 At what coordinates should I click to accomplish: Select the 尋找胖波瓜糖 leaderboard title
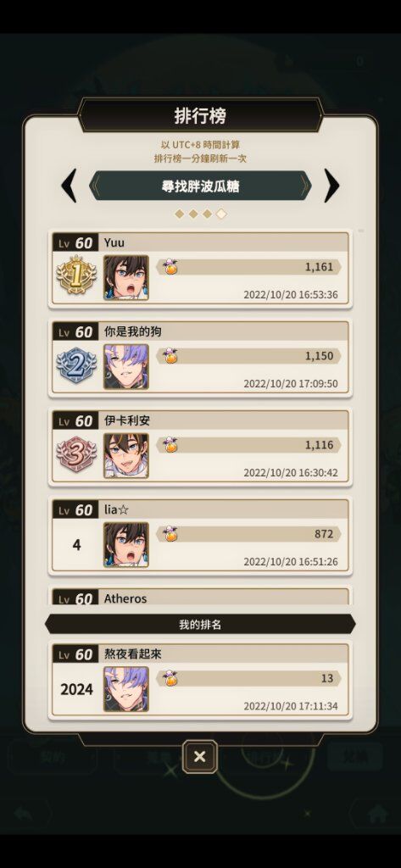pyautogui.click(x=200, y=186)
